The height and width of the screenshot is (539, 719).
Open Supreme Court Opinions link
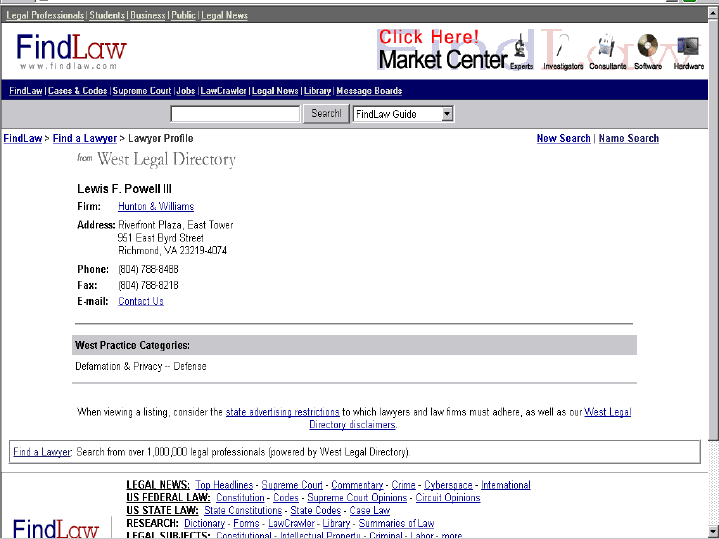point(357,498)
